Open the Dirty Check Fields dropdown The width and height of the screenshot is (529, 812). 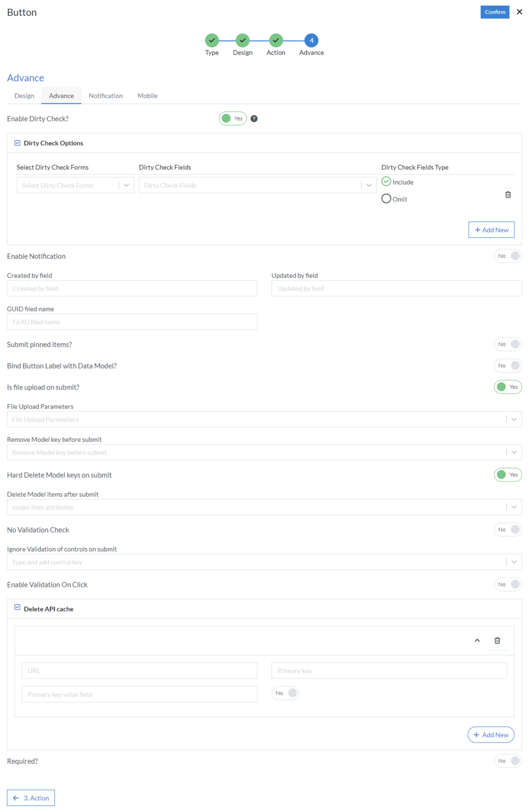370,185
